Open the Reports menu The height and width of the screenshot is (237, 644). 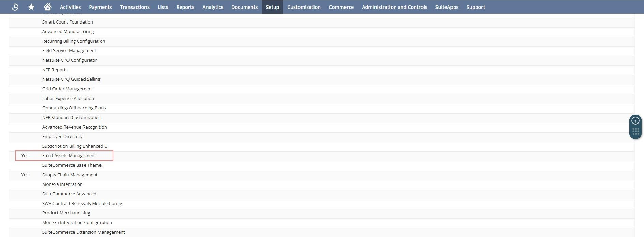(185, 7)
